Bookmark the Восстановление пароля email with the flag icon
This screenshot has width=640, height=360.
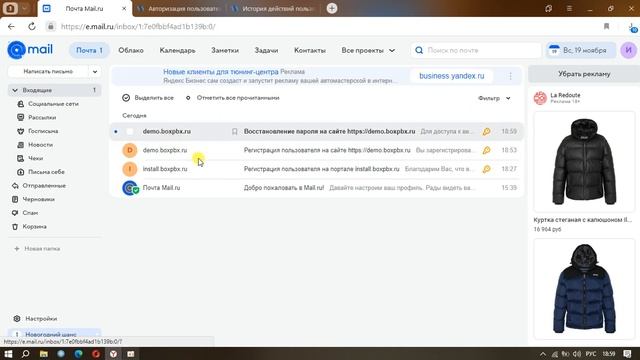tap(235, 131)
